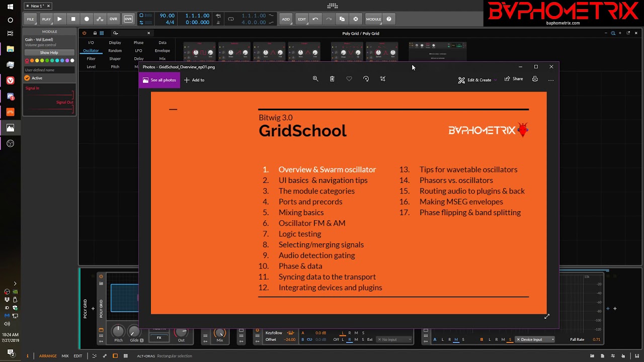Open File Explorer from the taskbar

10,49
